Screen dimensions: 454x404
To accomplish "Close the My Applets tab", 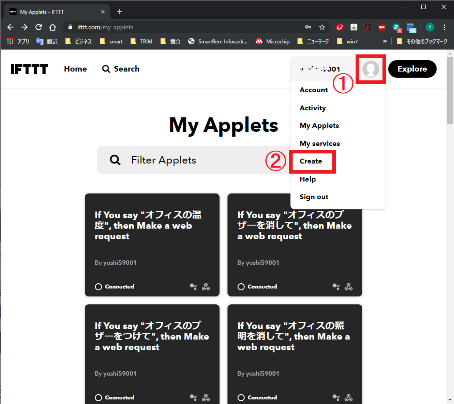I will [x=103, y=12].
